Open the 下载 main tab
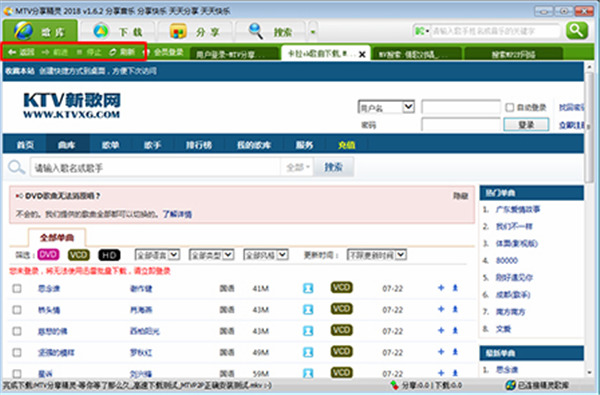The image size is (600, 395). 118,31
